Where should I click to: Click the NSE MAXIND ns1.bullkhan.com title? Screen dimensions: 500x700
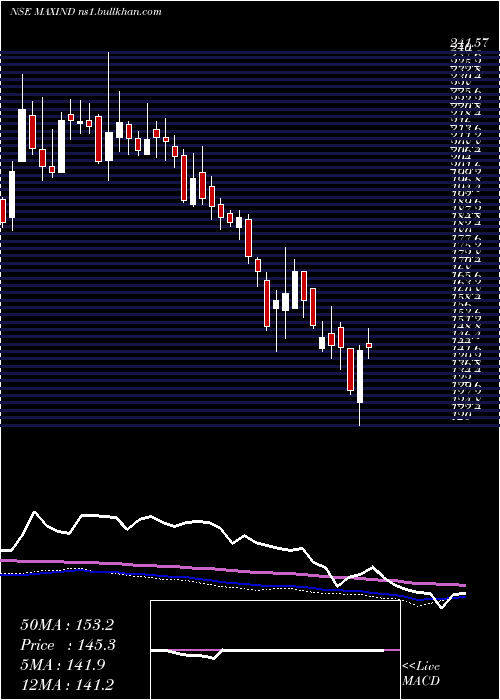(x=85, y=12)
